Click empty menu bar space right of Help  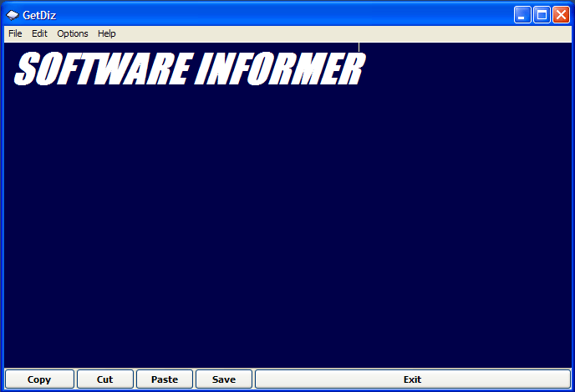pyautogui.click(x=334, y=33)
